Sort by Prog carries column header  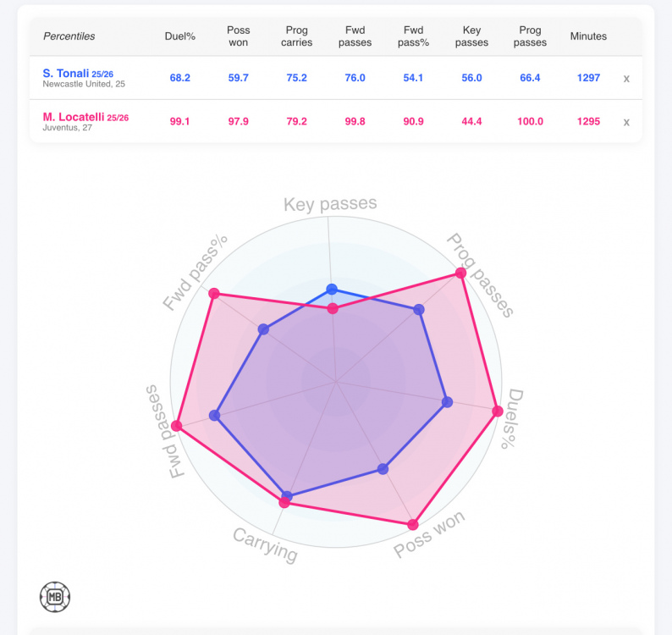coord(296,36)
